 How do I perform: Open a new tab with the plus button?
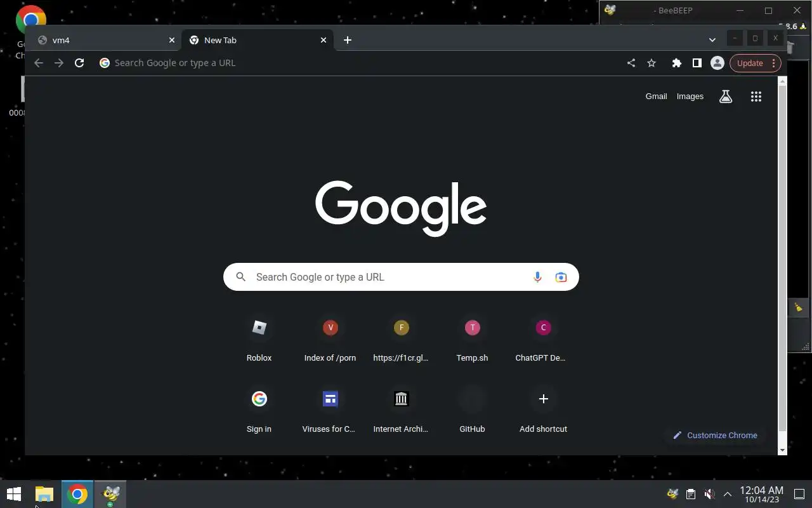coord(348,40)
